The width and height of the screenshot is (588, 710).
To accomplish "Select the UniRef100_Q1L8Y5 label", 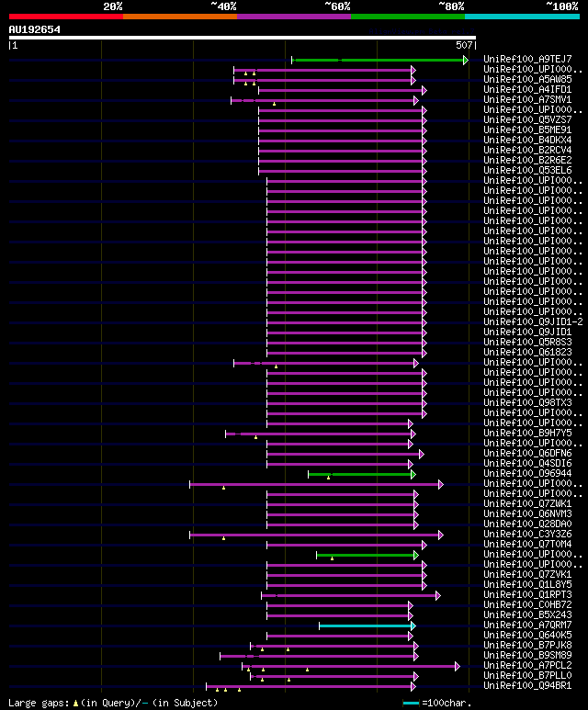I will point(527,584).
